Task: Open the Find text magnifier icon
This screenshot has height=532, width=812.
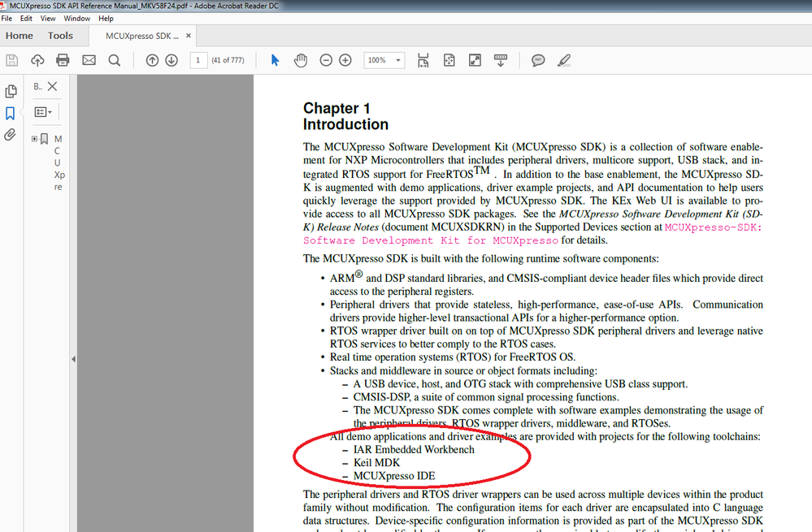Action: [x=115, y=61]
